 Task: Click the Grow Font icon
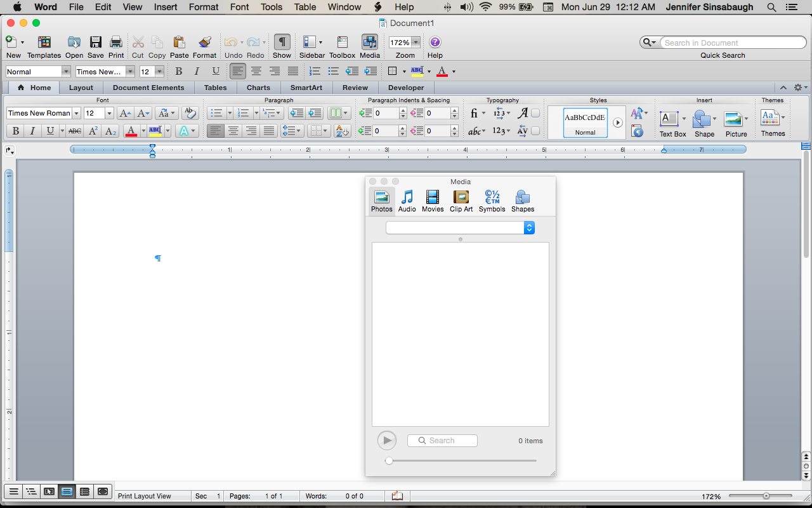coord(126,113)
